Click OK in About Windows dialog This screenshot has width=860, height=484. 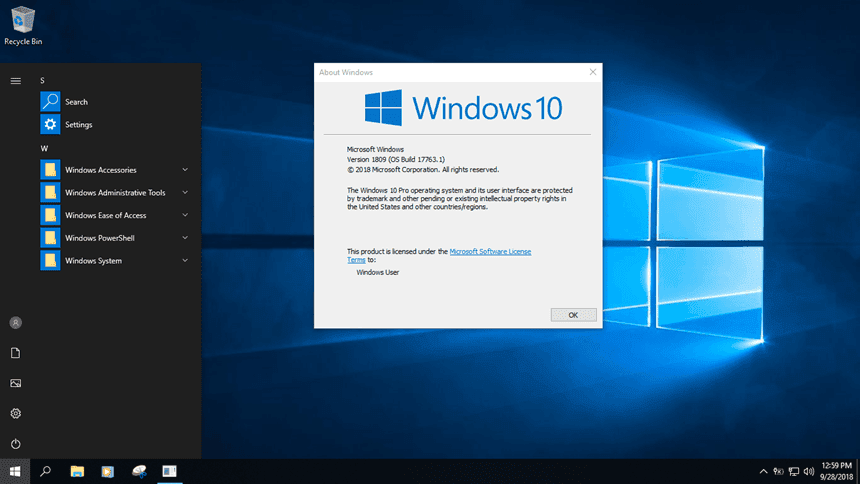pyautogui.click(x=573, y=315)
